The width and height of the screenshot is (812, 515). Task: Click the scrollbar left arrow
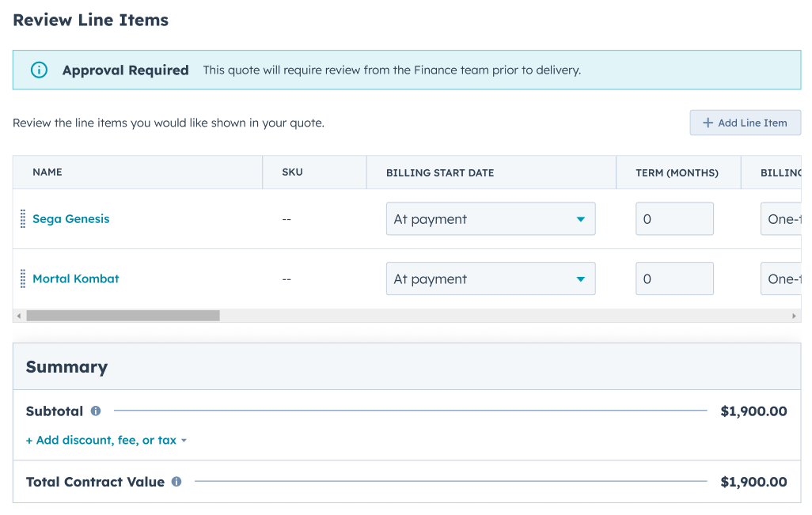coord(19,316)
